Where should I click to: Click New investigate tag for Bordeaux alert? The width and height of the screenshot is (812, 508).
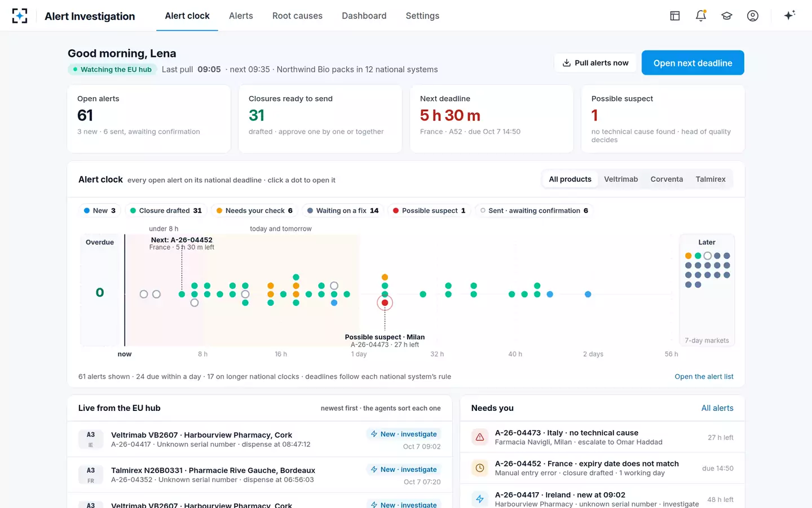coord(403,470)
